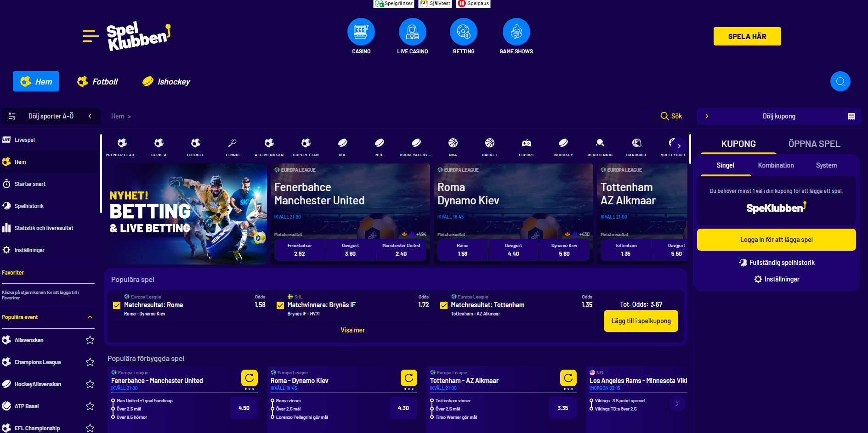
Task: Switch to the ÖPPNA SPEL tab
Action: coord(814,144)
